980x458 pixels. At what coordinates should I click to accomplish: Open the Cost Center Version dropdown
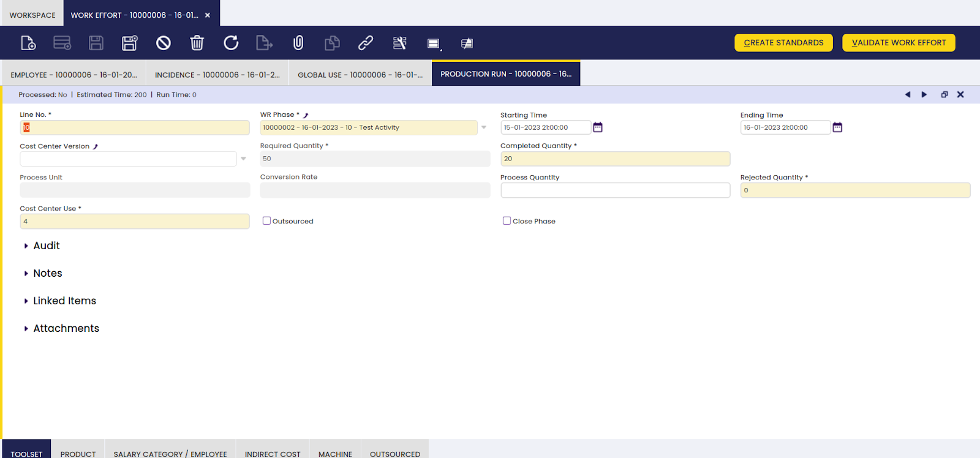point(243,159)
